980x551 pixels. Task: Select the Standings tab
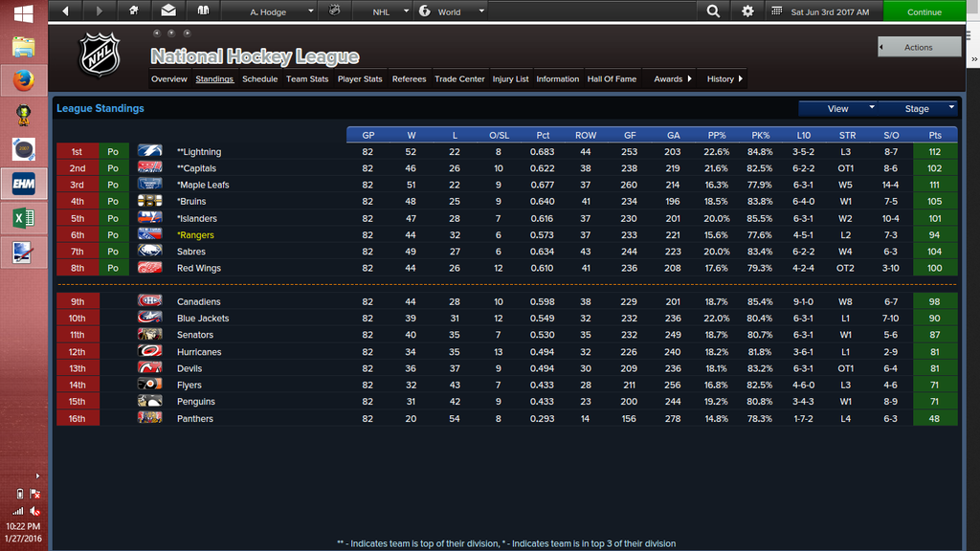click(214, 78)
